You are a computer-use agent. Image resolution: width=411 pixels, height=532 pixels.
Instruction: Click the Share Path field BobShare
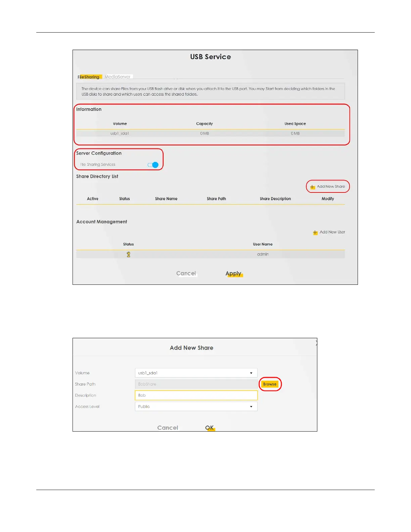click(196, 384)
